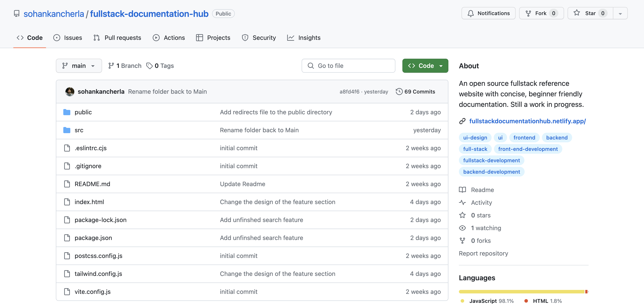644x307 pixels.
Task: Focus the Go to file search field
Action: 348,66
